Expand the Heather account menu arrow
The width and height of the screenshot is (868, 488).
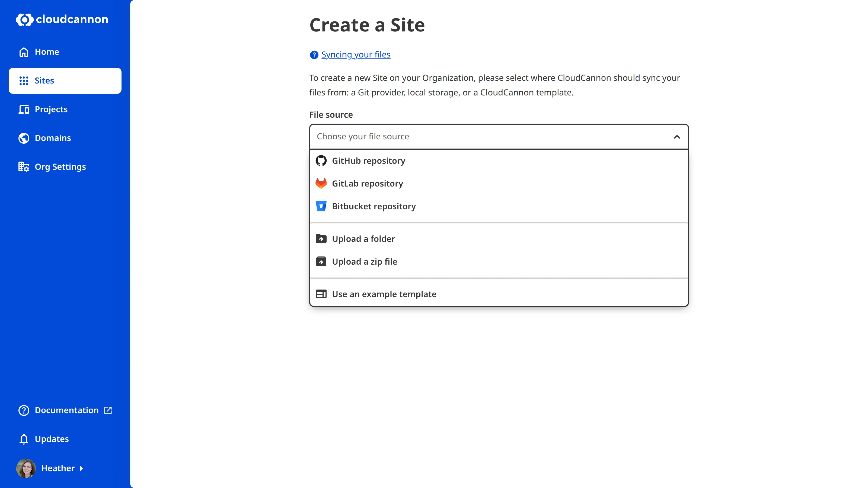81,468
